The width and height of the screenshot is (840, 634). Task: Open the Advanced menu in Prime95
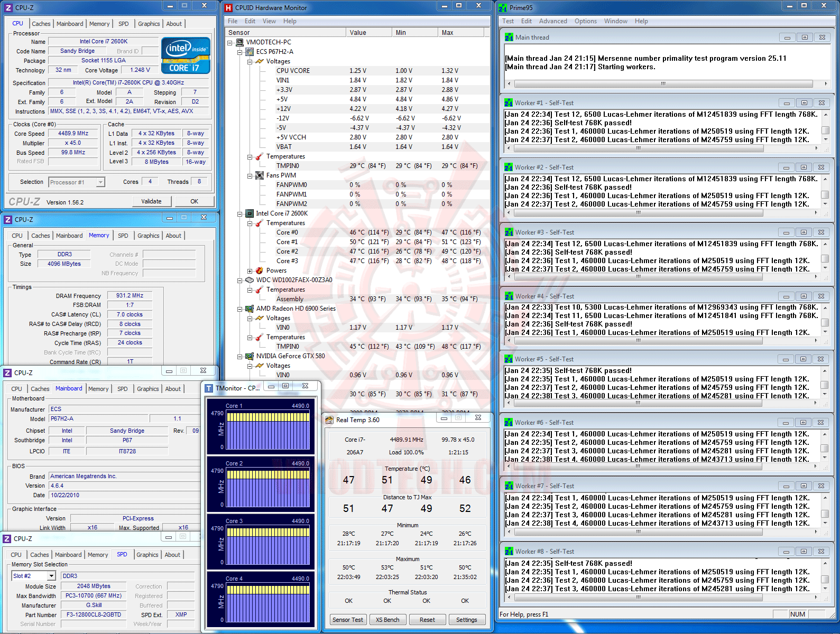pos(553,21)
